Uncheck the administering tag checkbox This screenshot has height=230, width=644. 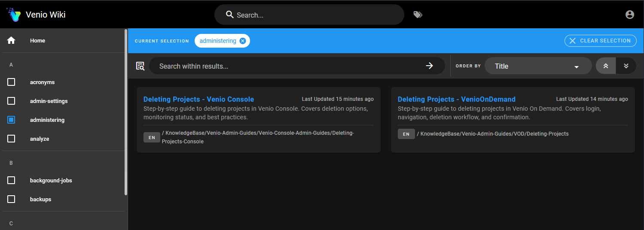[x=11, y=120]
